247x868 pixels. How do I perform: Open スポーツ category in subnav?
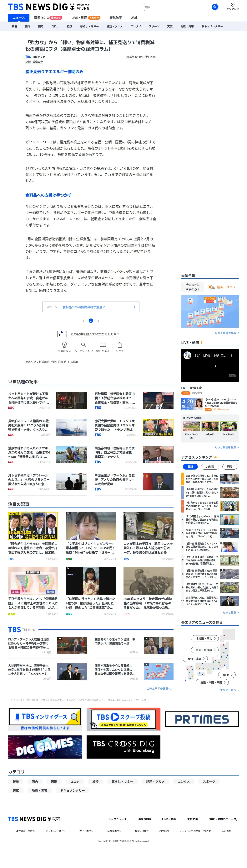pyautogui.click(x=154, y=26)
